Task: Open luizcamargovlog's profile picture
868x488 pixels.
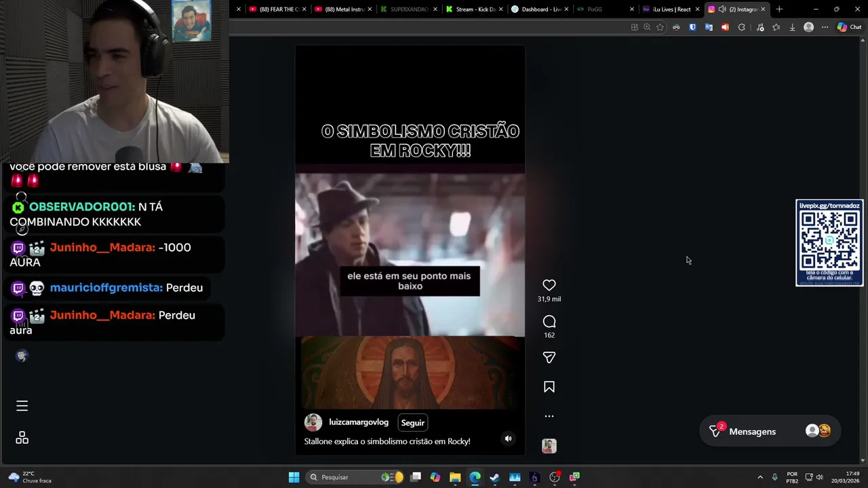Action: click(x=313, y=422)
